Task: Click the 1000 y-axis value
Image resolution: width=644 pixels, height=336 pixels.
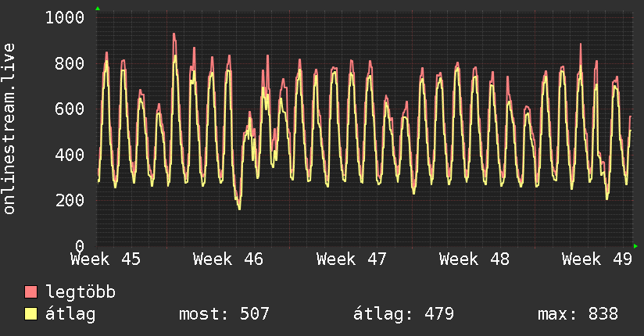Action: tap(65, 18)
